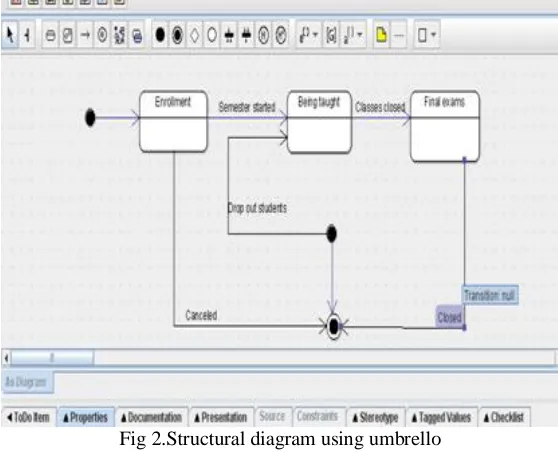
Task: Open the Stereotype tab
Action: click(376, 417)
